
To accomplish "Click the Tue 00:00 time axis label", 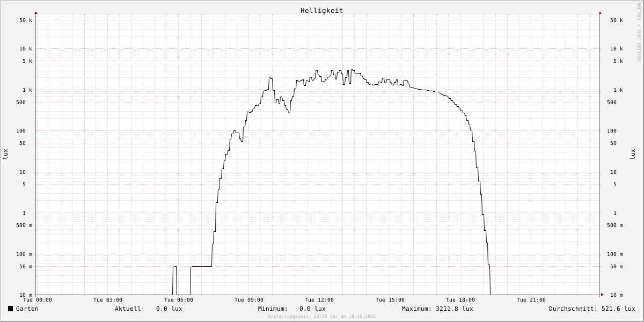I will coord(38,300).
